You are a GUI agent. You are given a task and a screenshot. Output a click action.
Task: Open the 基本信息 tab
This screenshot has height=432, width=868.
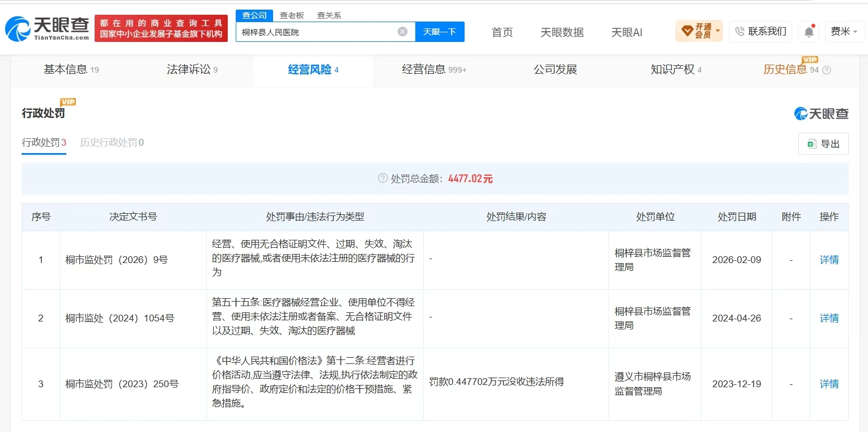pyautogui.click(x=71, y=70)
